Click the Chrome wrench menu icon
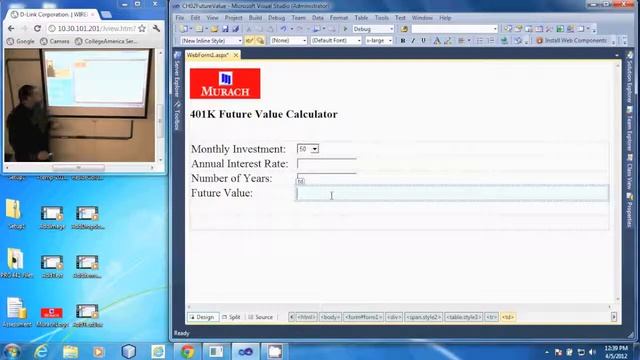Screen dimensions: 640x360 tap(156, 28)
